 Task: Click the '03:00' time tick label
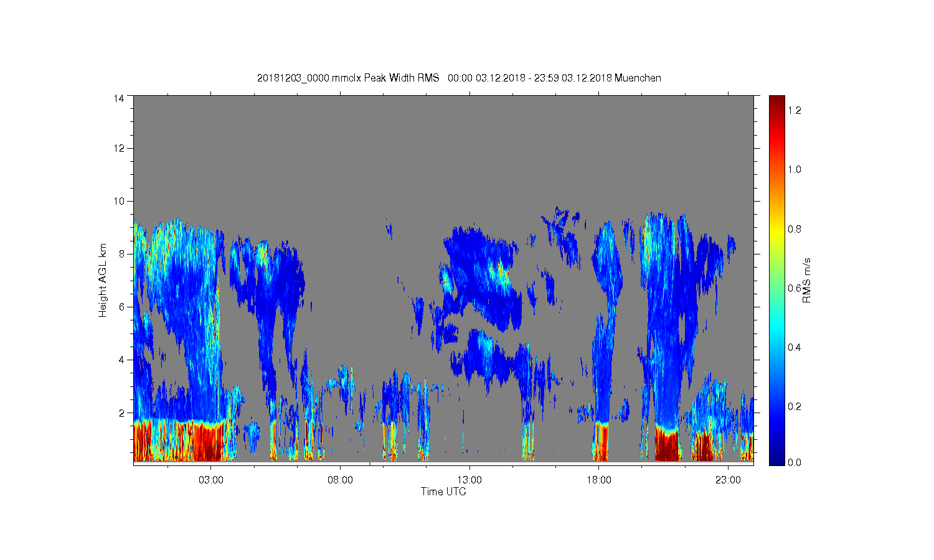(211, 480)
